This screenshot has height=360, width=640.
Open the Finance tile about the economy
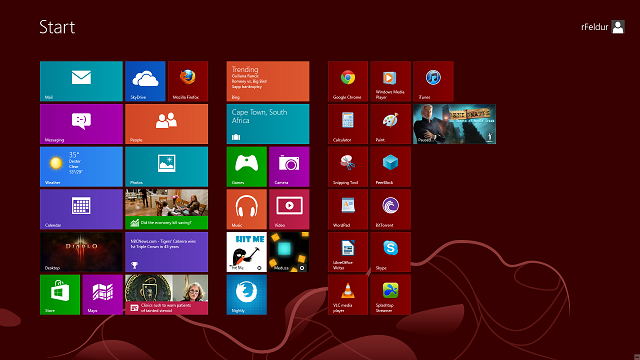(167, 209)
